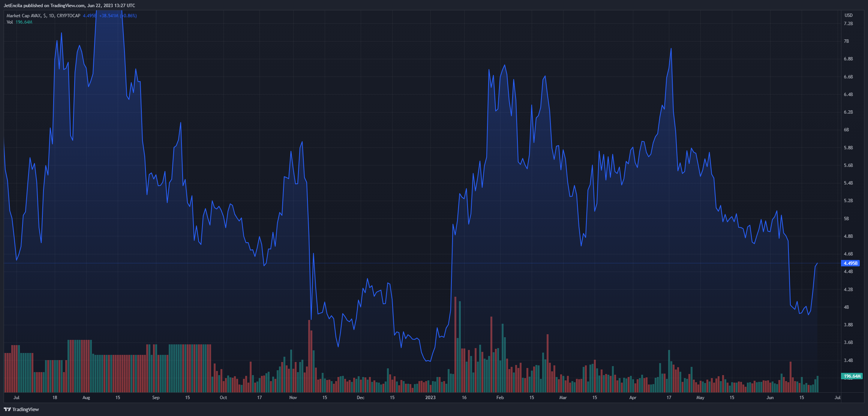Click the TradingView logo at the bottom

coord(21,409)
